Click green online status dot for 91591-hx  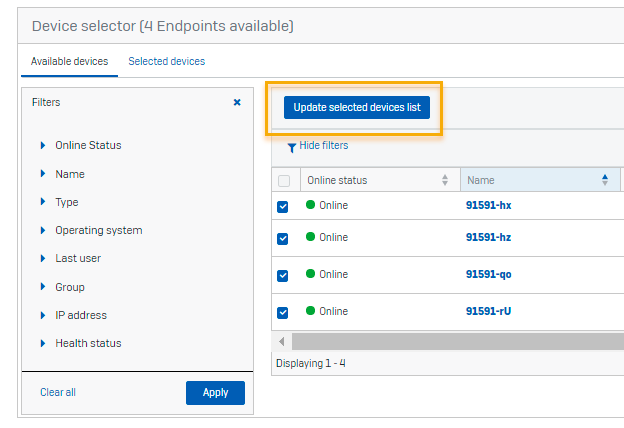click(x=310, y=205)
